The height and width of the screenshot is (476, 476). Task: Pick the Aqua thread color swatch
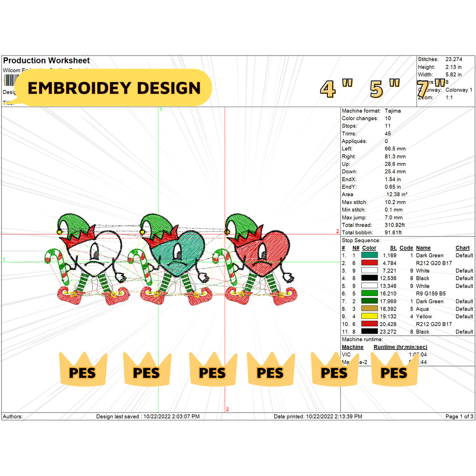click(370, 309)
